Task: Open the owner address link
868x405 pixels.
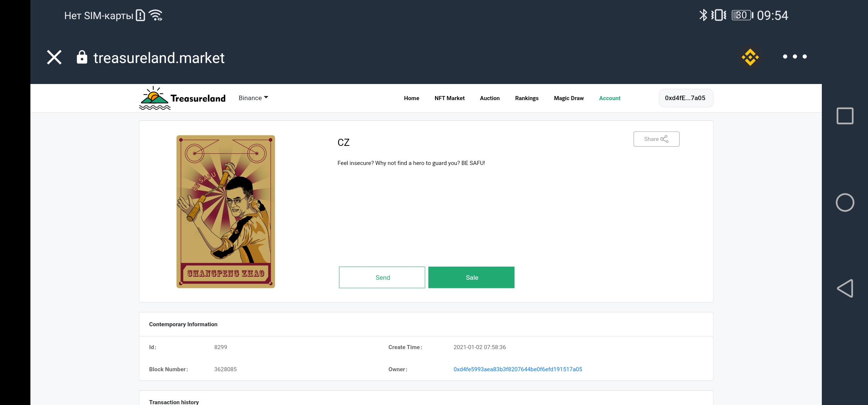Action: 517,369
